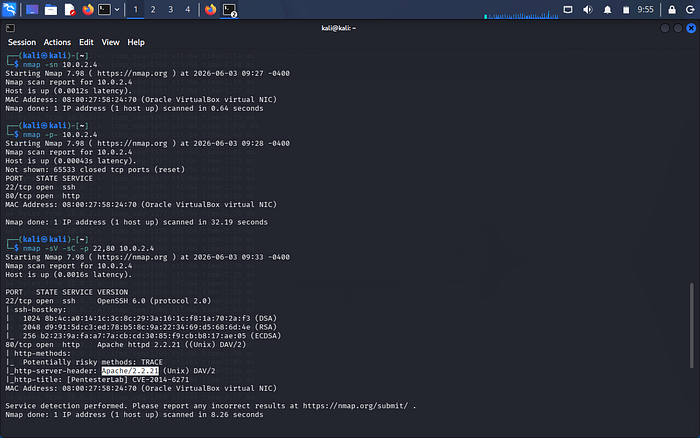The height and width of the screenshot is (438, 700).
Task: Click the 1024 DSA hostkey line
Action: (x=150, y=318)
